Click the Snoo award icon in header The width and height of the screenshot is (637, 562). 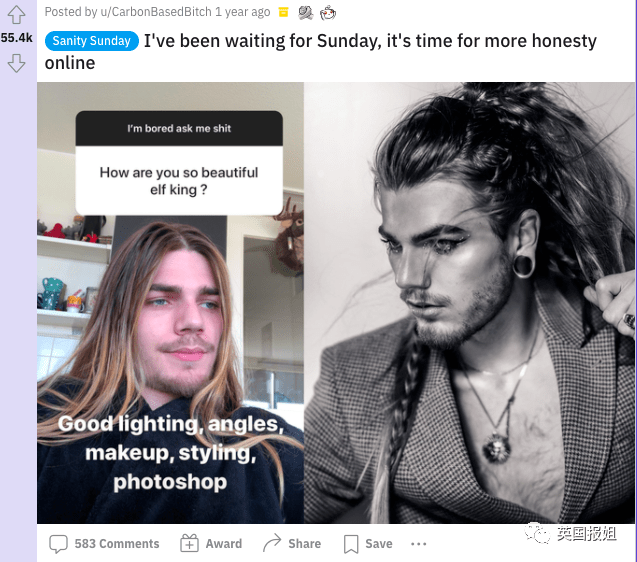328,13
